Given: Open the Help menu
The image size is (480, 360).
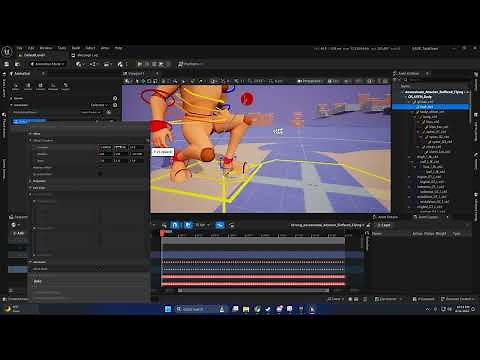Looking at the screenshot, I should tap(118, 48).
